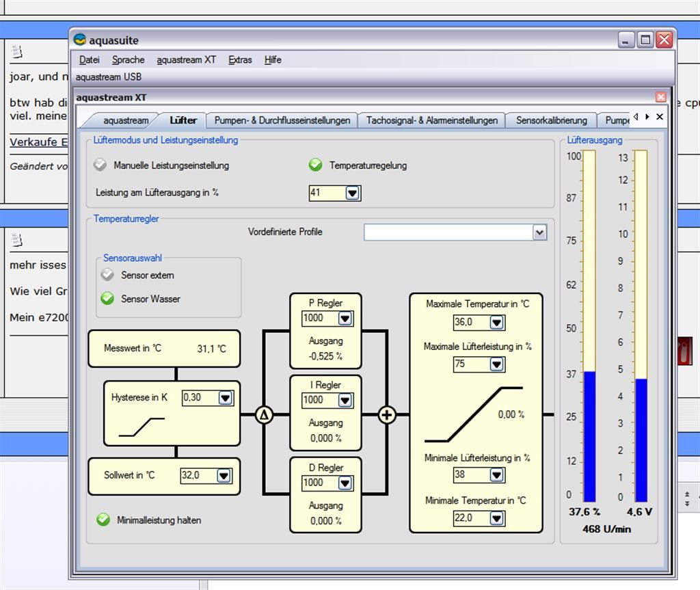Click the 37,6 % fan output readout

pos(584,512)
